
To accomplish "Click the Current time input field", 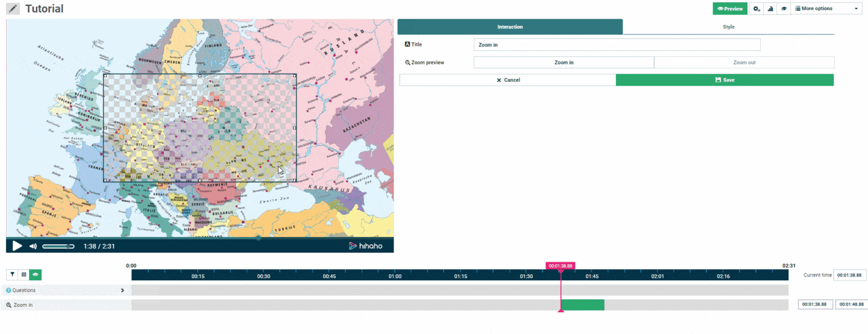I will 850,275.
